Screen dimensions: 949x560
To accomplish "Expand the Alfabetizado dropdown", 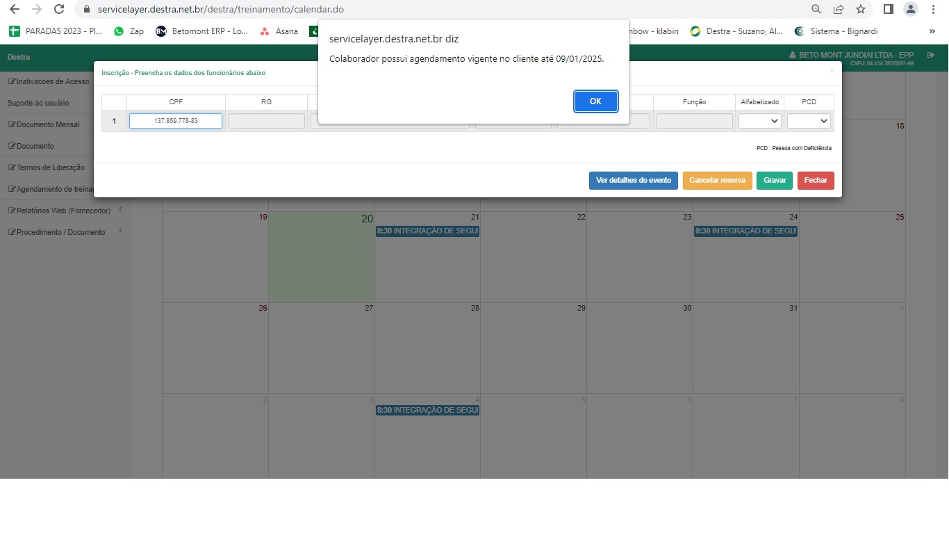I will point(760,121).
